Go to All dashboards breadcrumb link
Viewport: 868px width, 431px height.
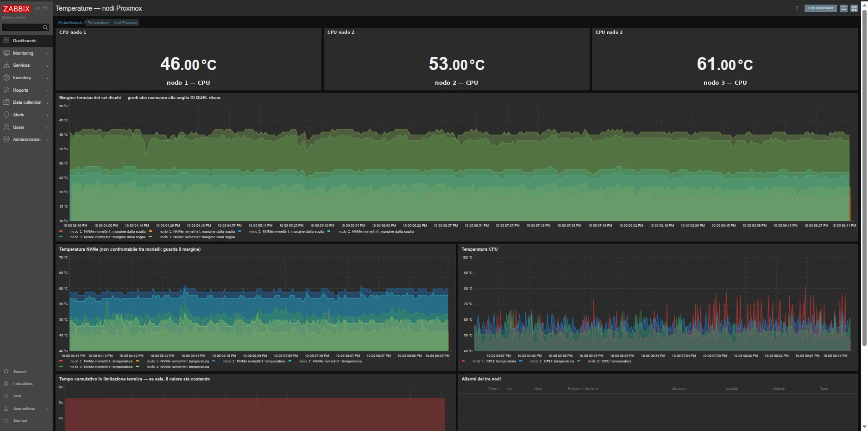click(x=70, y=22)
